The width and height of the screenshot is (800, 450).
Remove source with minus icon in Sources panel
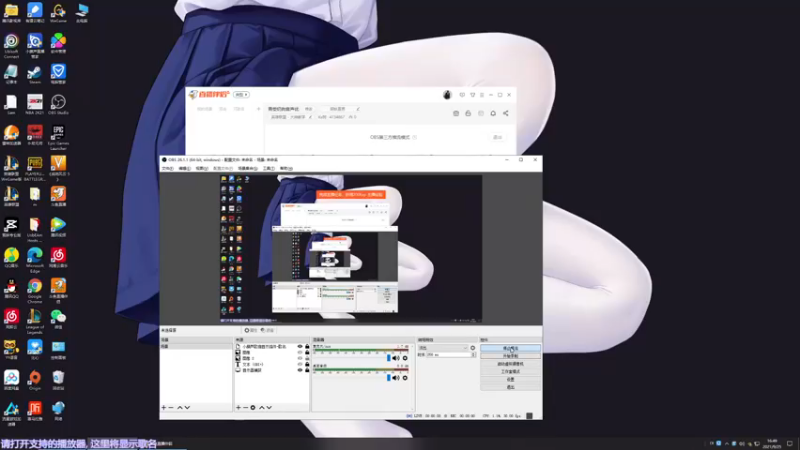[x=245, y=408]
